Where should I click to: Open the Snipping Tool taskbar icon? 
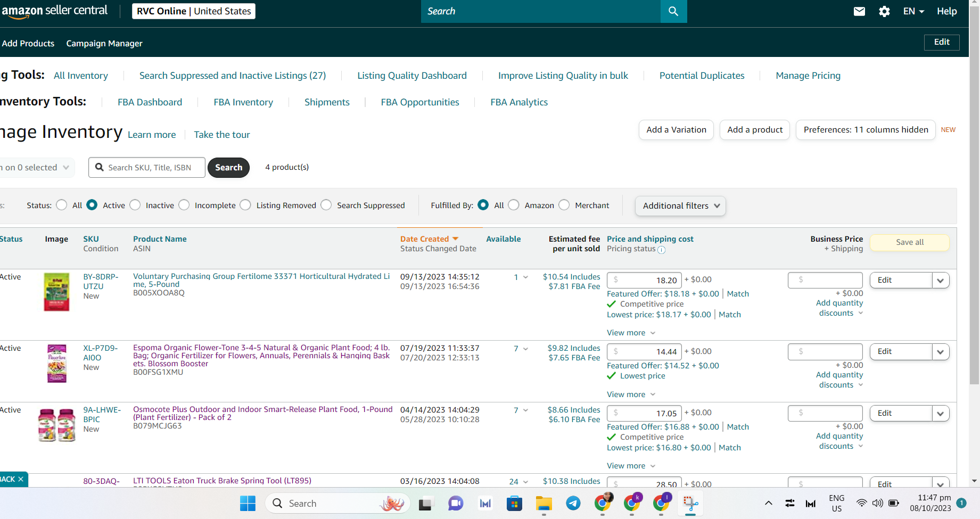(690, 503)
